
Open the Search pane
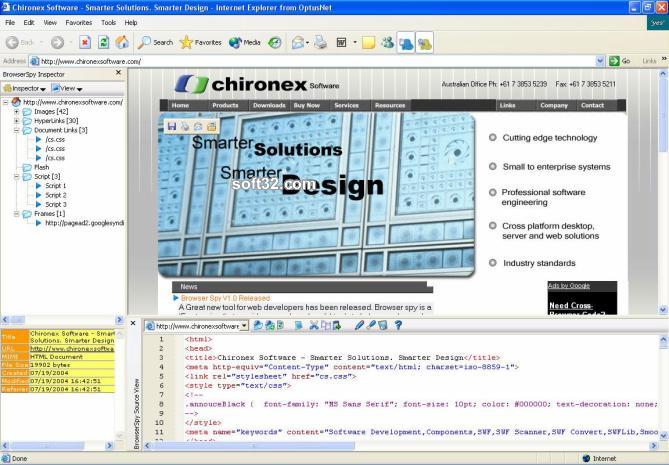pos(155,42)
